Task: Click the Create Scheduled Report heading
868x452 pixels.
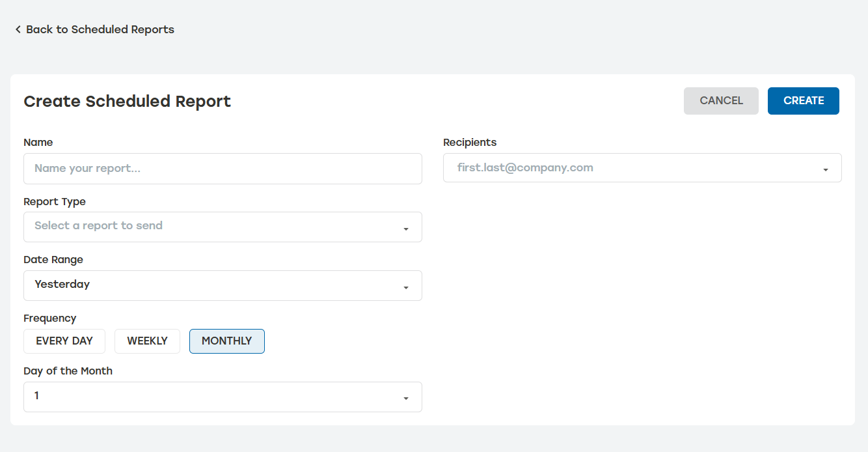Action: click(127, 101)
